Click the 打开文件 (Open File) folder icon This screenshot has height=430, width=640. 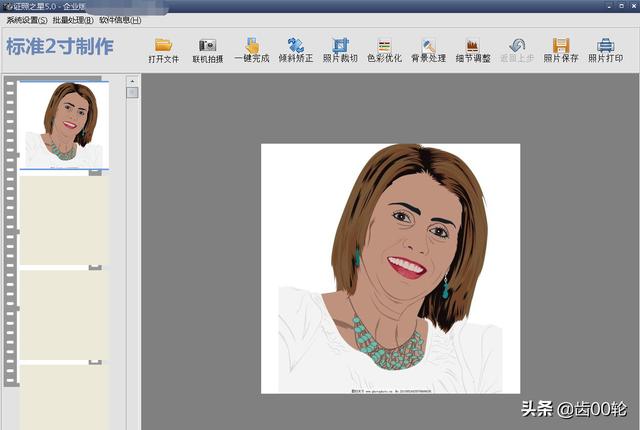tap(163, 45)
